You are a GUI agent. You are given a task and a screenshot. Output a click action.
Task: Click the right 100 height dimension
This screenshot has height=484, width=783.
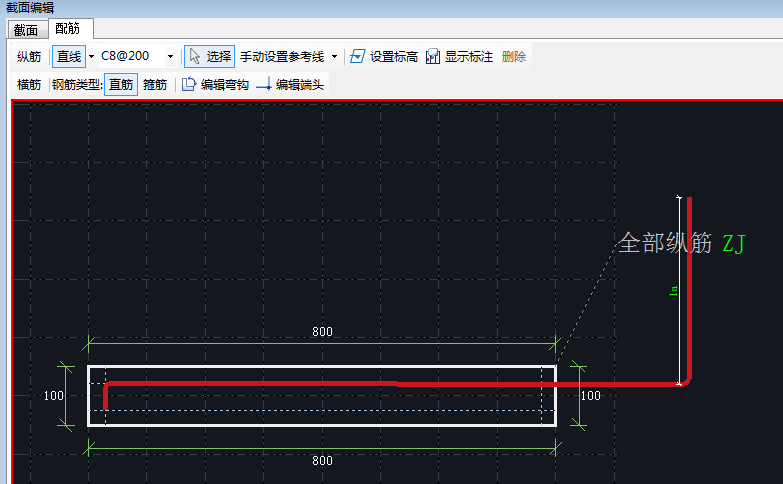[591, 396]
